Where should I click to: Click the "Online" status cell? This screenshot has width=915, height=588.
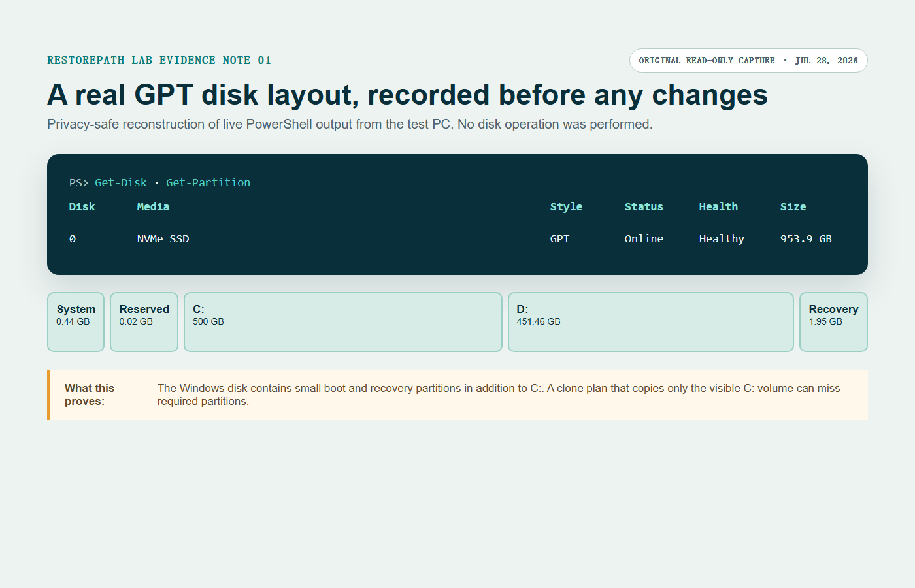(644, 239)
